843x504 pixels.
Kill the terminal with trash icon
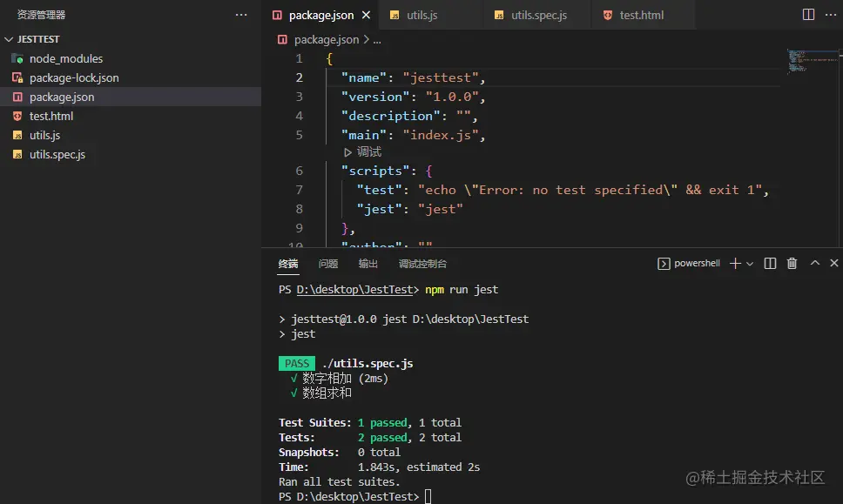click(792, 263)
